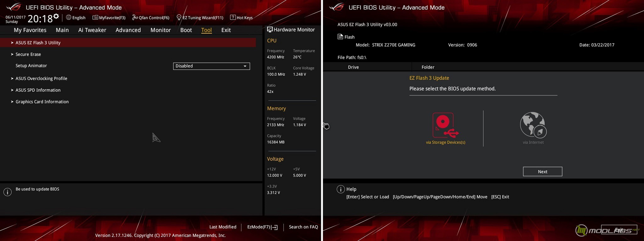This screenshot has height=241, width=644.
Task: Click the MyFavorite(F3) list icon
Action: click(95, 17)
